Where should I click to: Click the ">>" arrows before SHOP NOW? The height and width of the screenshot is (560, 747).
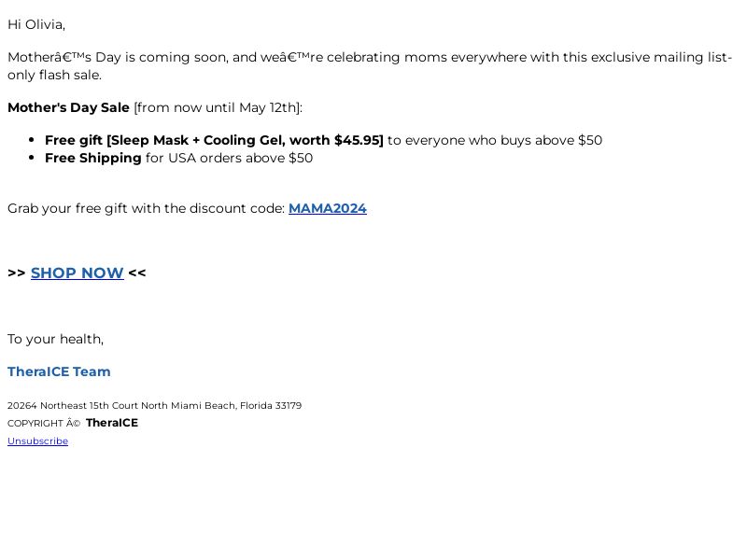17,273
